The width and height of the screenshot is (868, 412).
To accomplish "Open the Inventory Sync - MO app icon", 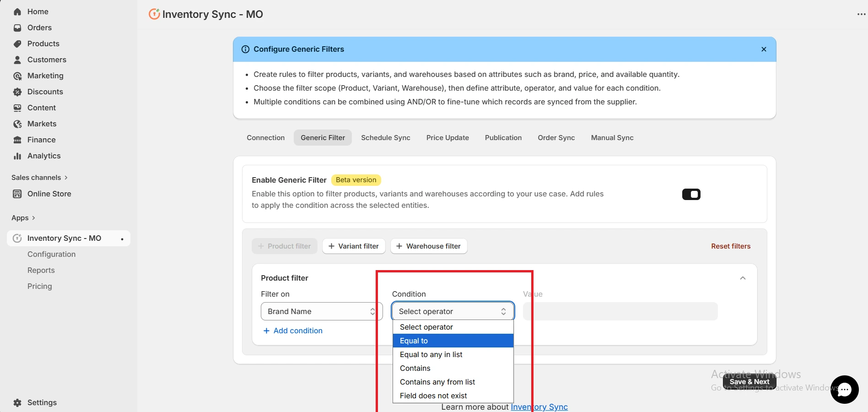I will [17, 238].
